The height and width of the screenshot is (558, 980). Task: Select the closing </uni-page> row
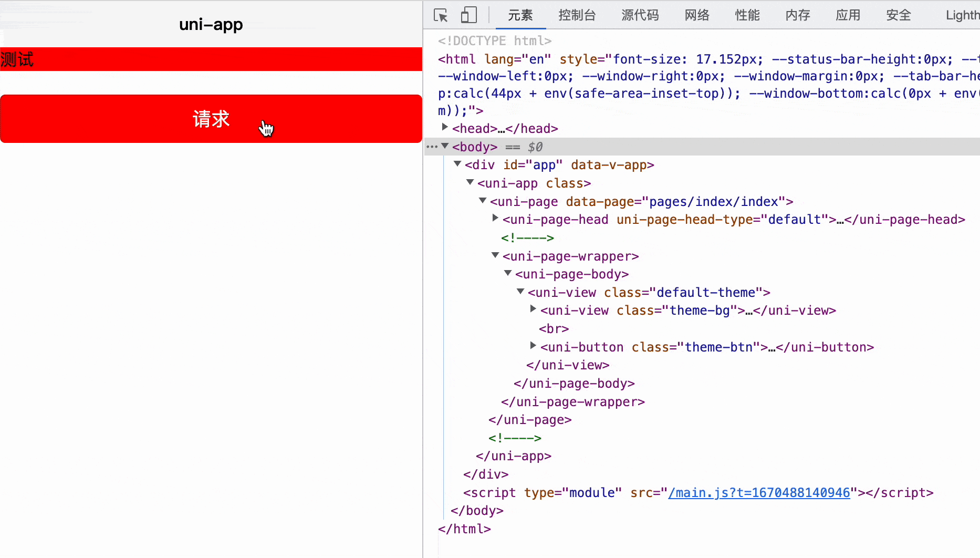(x=530, y=420)
